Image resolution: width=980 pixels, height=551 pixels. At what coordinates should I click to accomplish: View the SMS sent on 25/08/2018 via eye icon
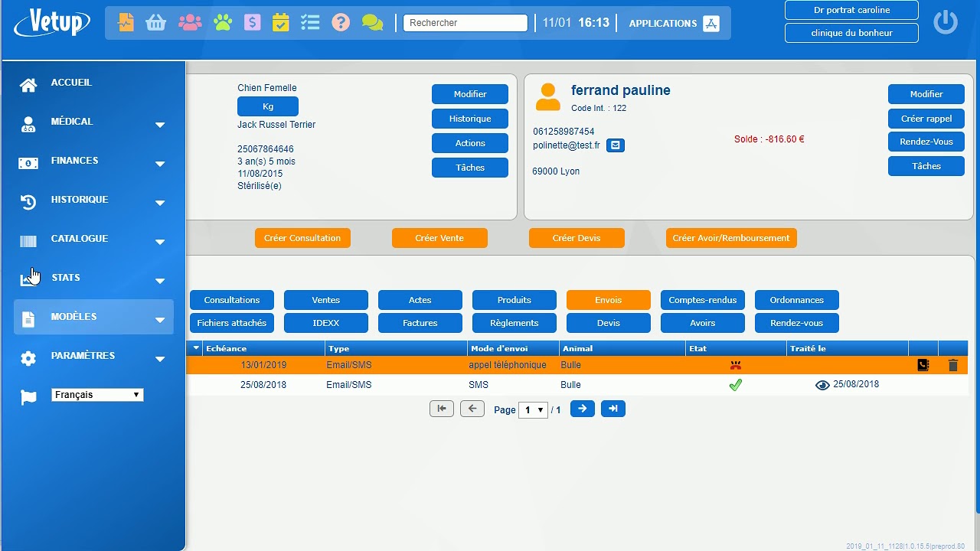[822, 386]
